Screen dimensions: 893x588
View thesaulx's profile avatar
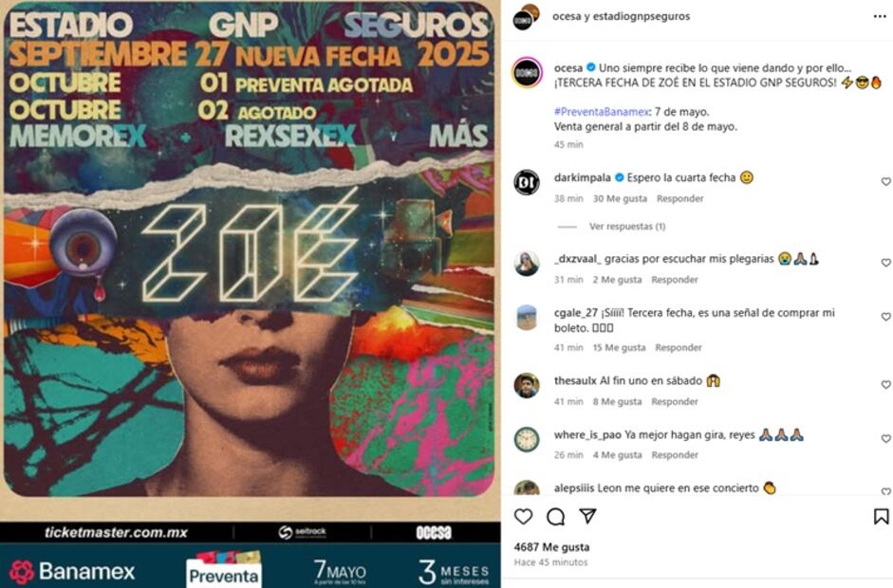click(x=527, y=386)
